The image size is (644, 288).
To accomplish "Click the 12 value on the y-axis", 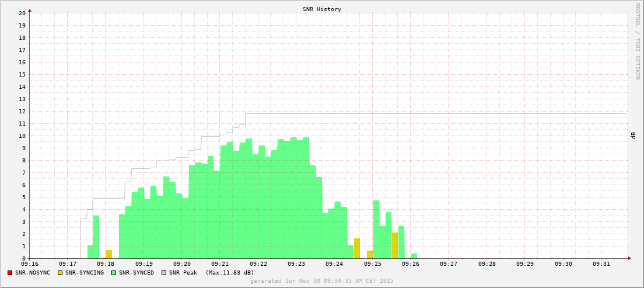I will tap(22, 111).
